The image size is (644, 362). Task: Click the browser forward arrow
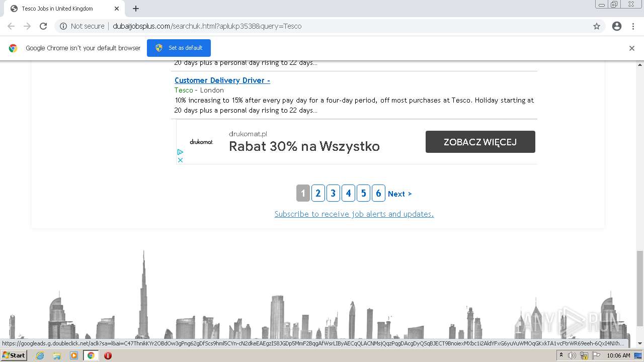point(27,26)
